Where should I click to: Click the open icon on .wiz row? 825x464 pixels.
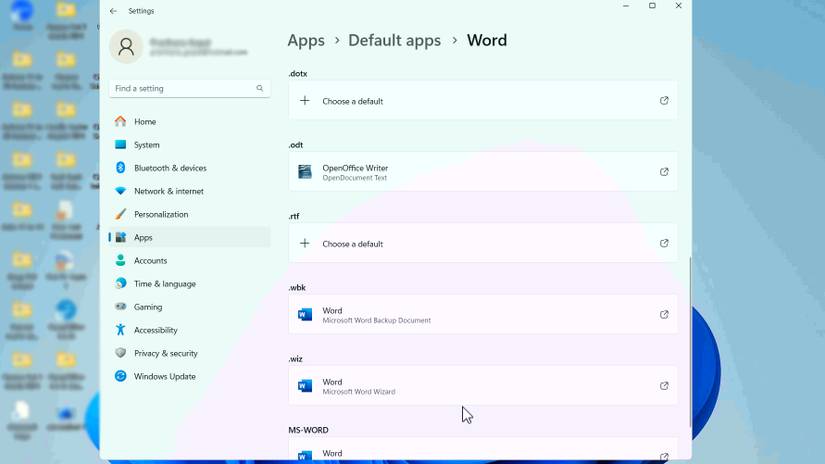(x=664, y=386)
